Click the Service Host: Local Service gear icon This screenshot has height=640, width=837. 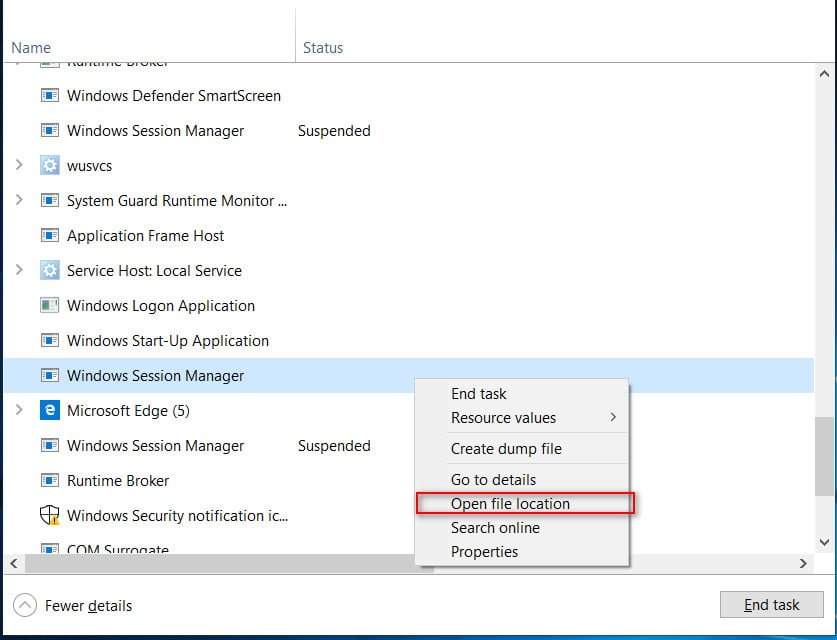point(49,271)
